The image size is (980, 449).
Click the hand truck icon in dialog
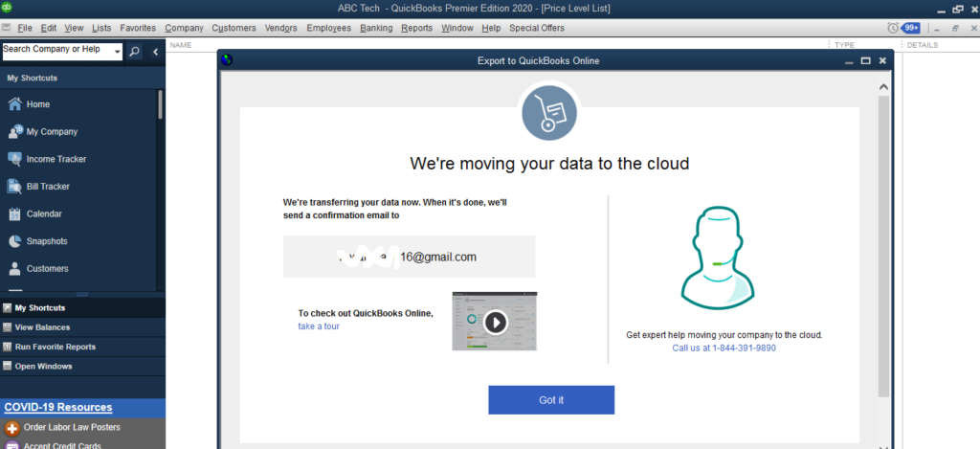(x=549, y=113)
